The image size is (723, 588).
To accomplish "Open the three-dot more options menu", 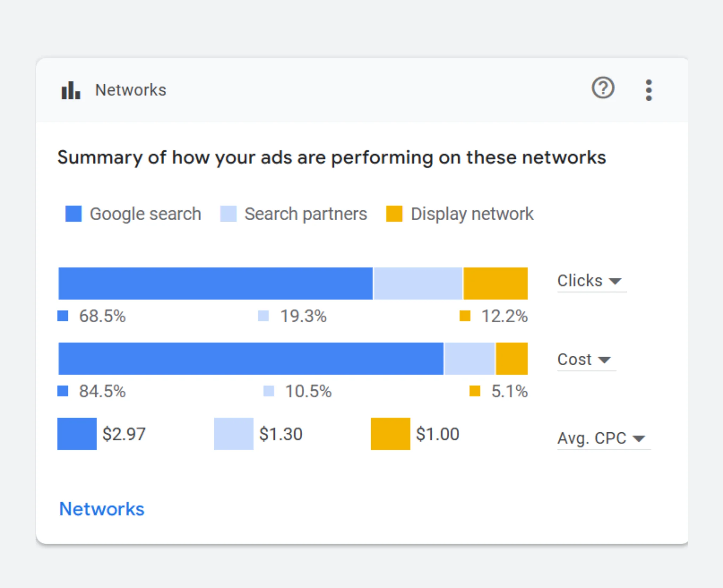I will (648, 90).
